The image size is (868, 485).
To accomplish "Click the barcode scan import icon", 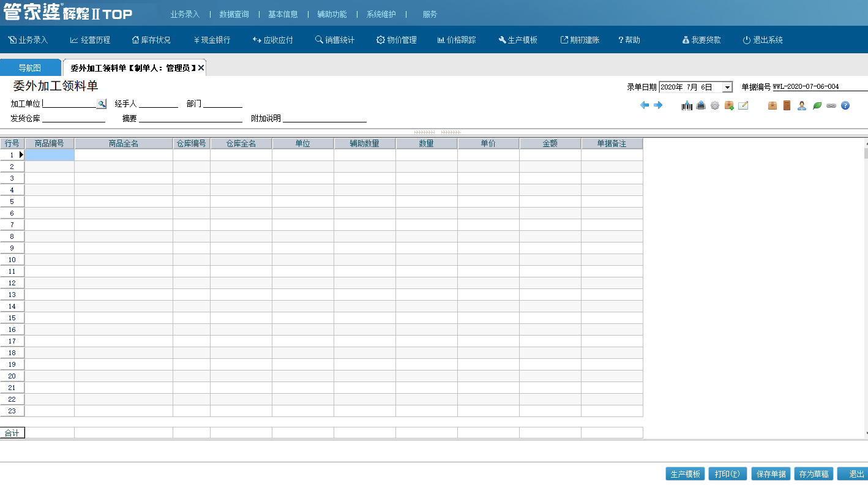I will point(687,105).
